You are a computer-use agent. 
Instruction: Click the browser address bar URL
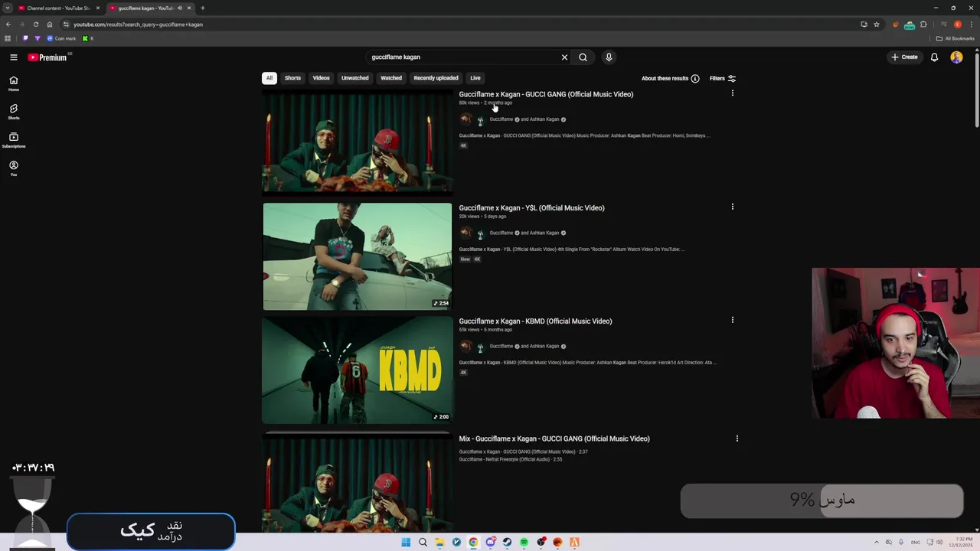pos(138,24)
